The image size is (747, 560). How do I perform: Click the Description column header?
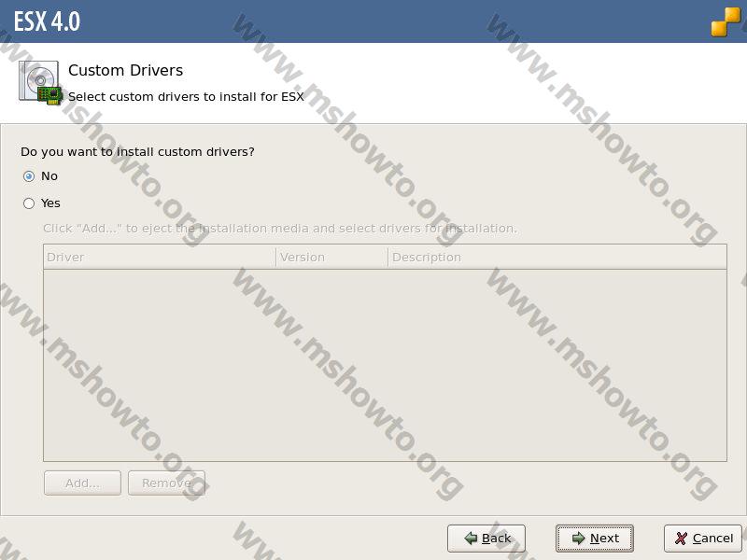[557, 258]
